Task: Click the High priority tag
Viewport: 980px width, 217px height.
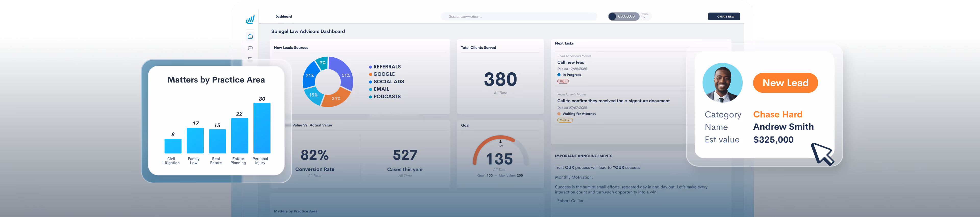Action: (563, 81)
